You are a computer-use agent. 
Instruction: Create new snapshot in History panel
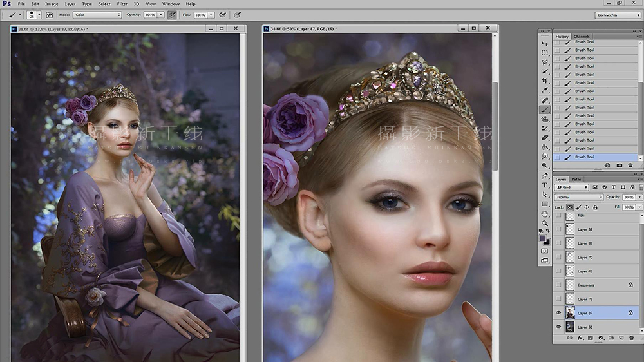[x=620, y=165]
